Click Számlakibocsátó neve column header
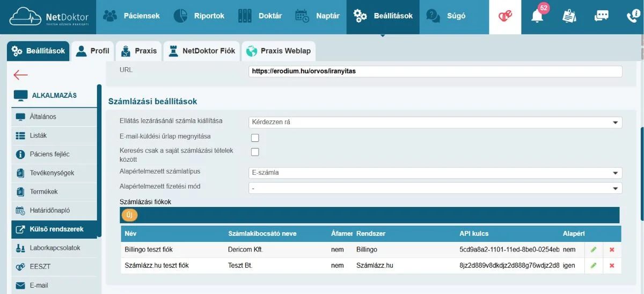Image resolution: width=644 pixels, height=294 pixels. click(x=276, y=234)
